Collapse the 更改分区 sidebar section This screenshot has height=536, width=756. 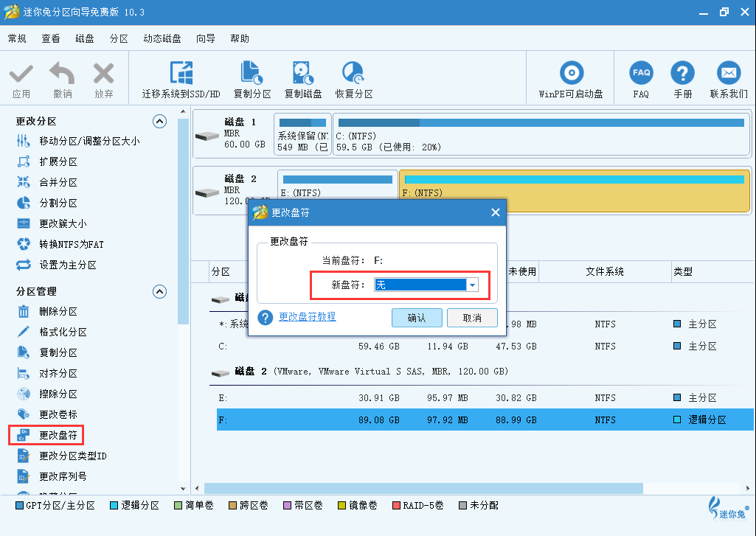159,121
